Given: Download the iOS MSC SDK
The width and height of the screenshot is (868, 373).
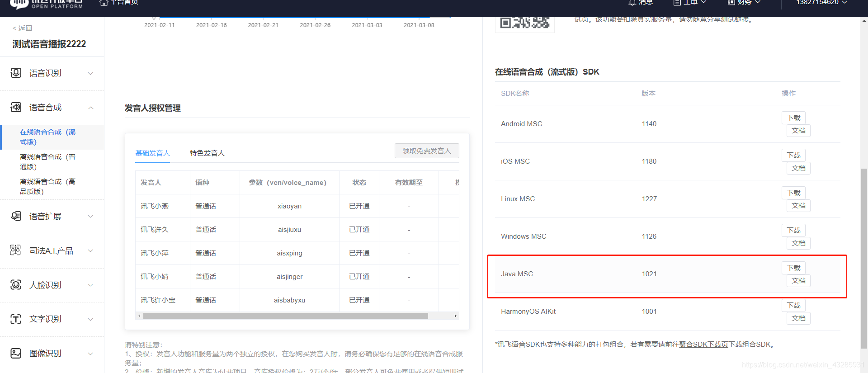Looking at the screenshot, I should tap(793, 155).
